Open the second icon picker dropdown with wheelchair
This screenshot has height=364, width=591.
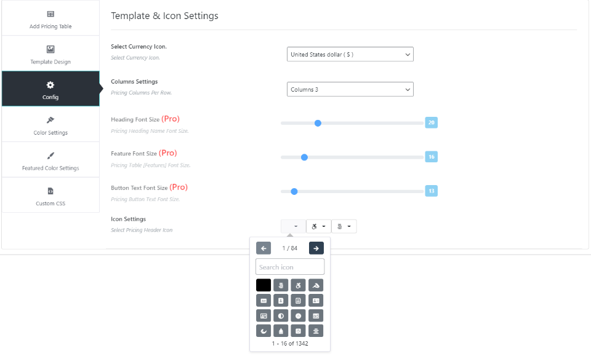(318, 226)
